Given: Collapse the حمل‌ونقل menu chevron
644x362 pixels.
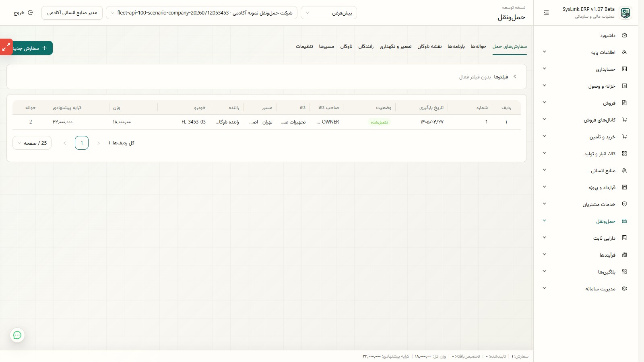Looking at the screenshot, I should (544, 221).
